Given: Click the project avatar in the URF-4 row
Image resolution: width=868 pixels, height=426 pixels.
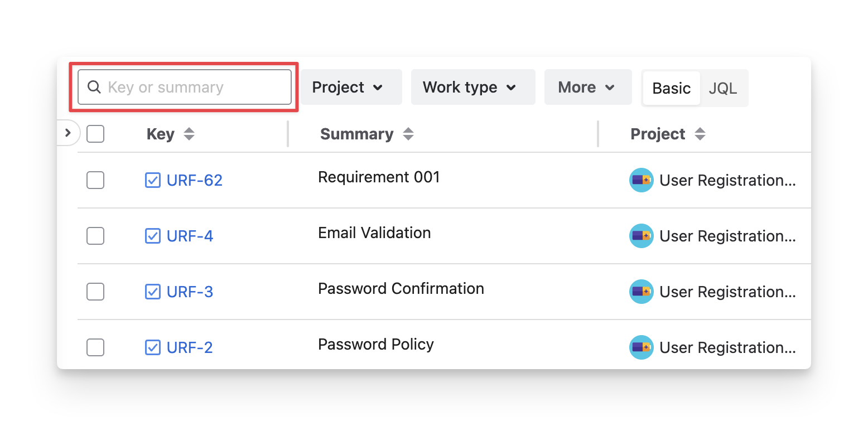Looking at the screenshot, I should click(x=641, y=236).
